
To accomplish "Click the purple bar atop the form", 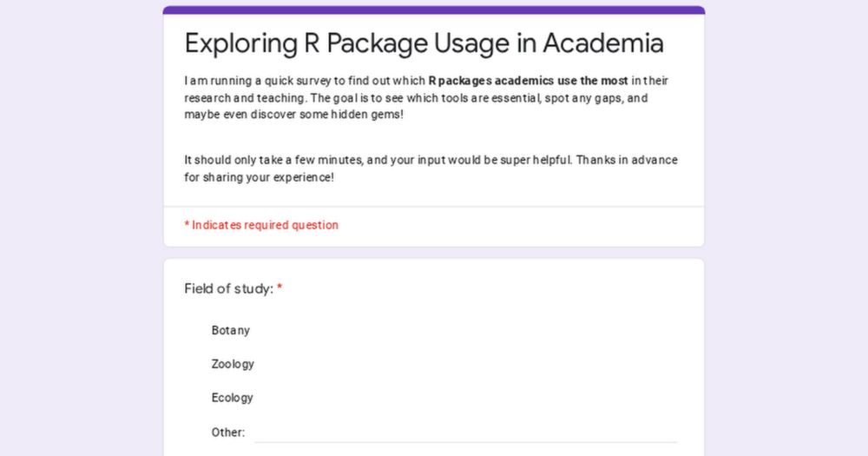I will 434,10.
